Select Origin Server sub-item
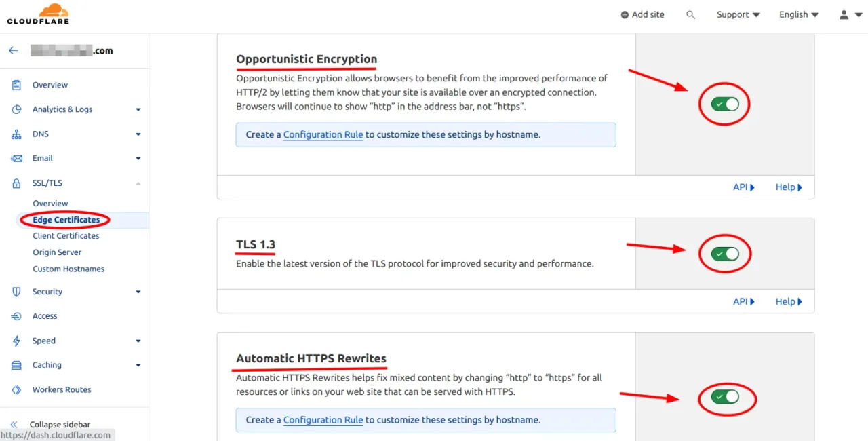This screenshot has width=868, height=441. point(57,252)
